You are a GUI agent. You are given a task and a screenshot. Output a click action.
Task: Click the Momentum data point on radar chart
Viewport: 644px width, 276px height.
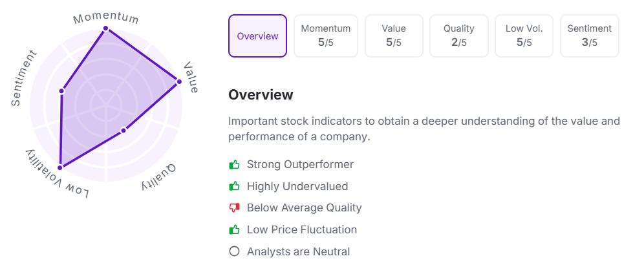pos(106,28)
